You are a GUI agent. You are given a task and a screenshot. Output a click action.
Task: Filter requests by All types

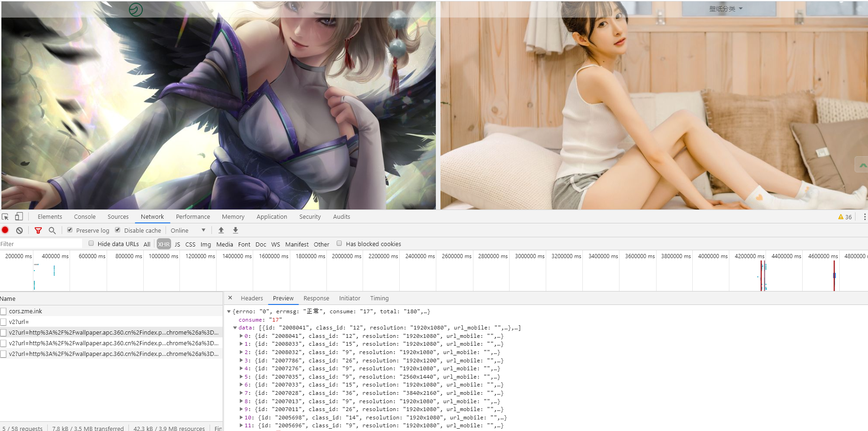147,244
